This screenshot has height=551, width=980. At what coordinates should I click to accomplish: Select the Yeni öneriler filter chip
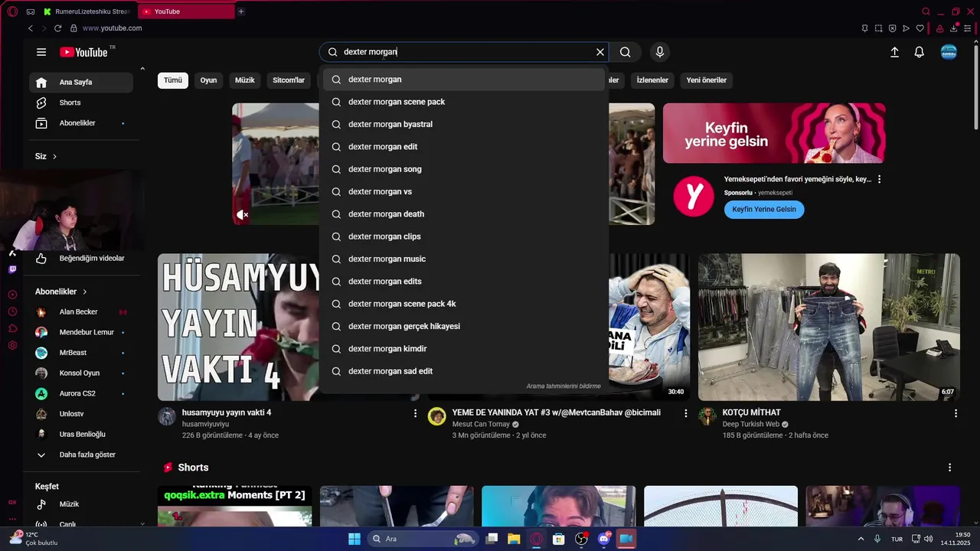(x=706, y=80)
